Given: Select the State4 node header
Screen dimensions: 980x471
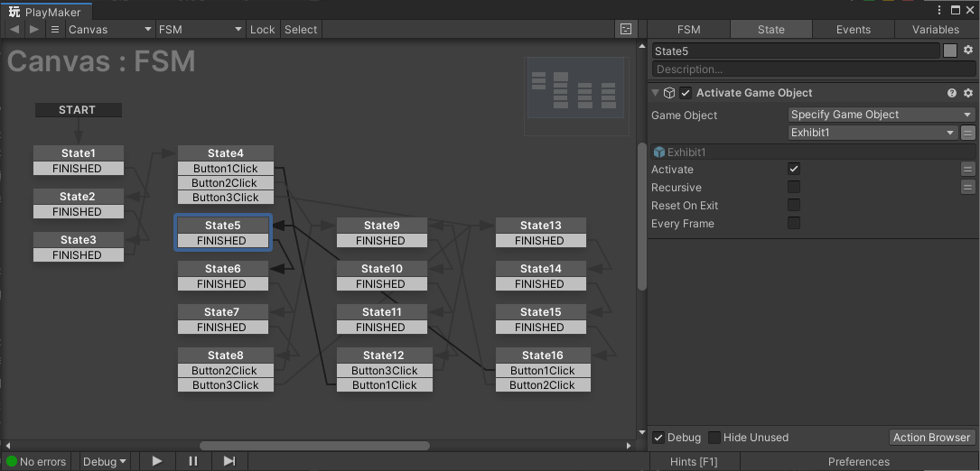Looking at the screenshot, I should pyautogui.click(x=226, y=153).
